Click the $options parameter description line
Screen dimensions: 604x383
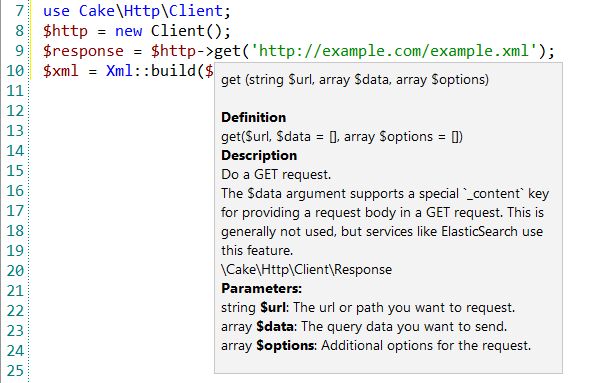pos(376,345)
